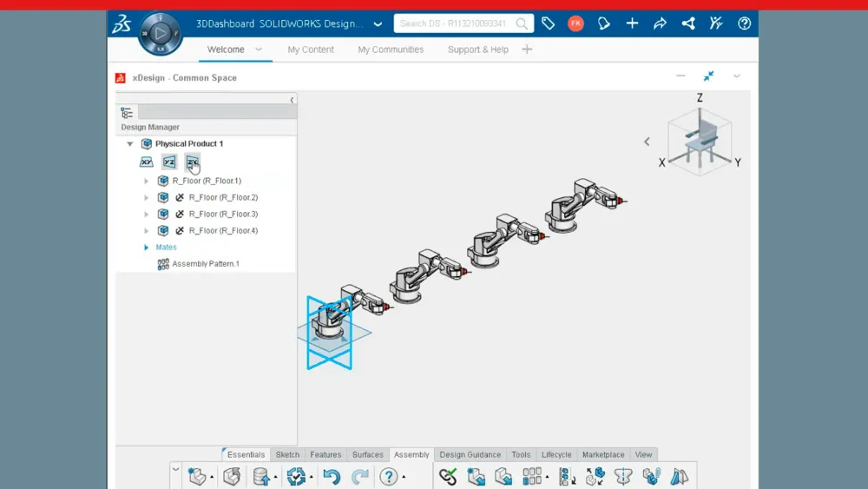This screenshot has width=868, height=489.
Task: Open the tools scissors icon in top bar
Action: (x=716, y=23)
